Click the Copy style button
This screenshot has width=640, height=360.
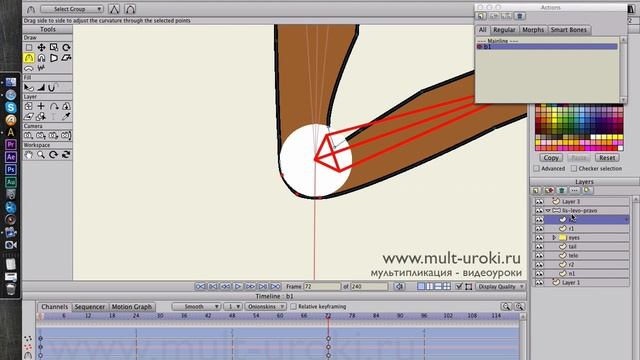[x=551, y=158]
